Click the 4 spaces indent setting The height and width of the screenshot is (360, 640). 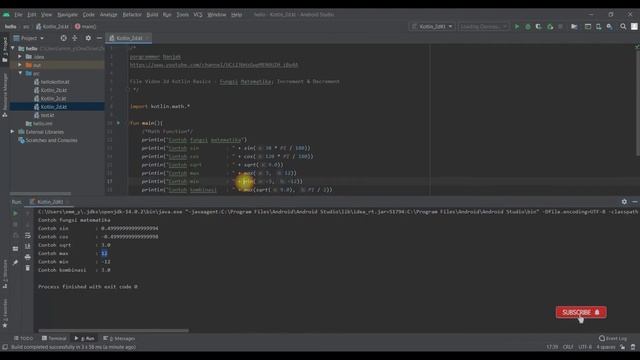(606, 347)
